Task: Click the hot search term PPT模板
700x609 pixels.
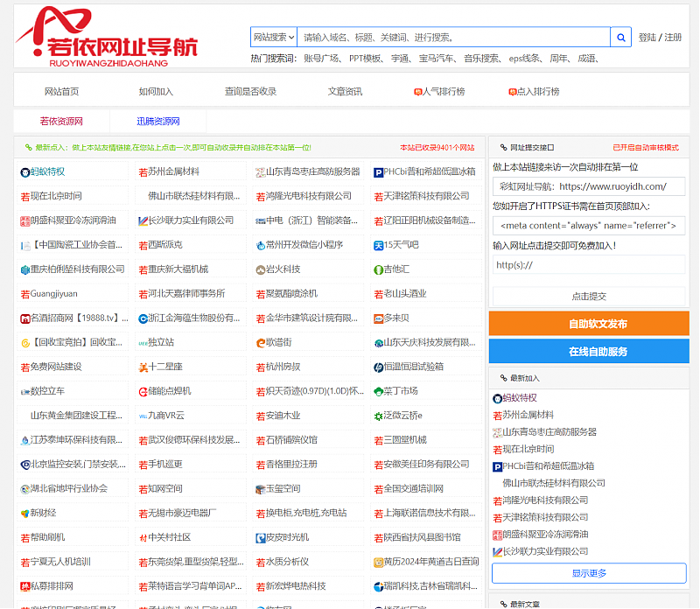Action: point(365,59)
